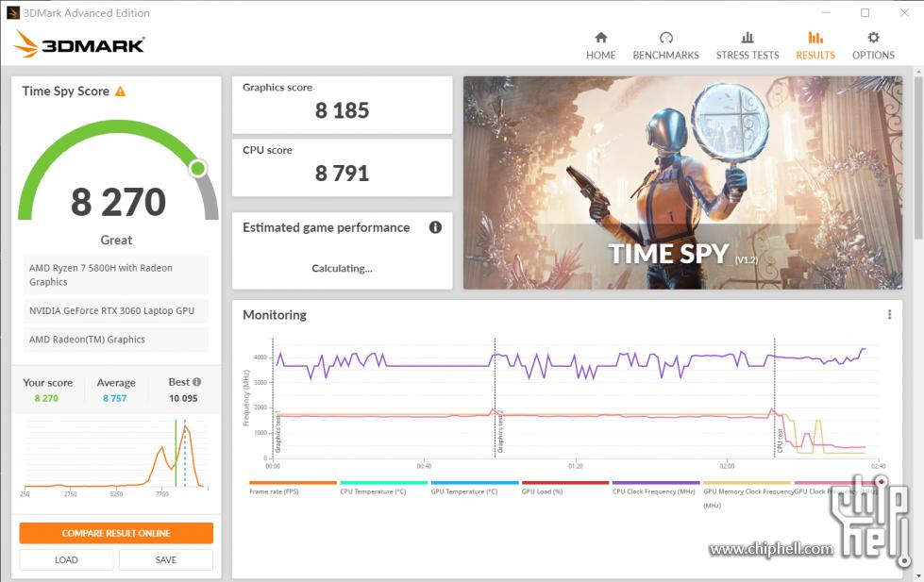
Task: Click the NVIDIA GeForce RTX 3060 Laptop GPU entry
Action: [x=116, y=310]
